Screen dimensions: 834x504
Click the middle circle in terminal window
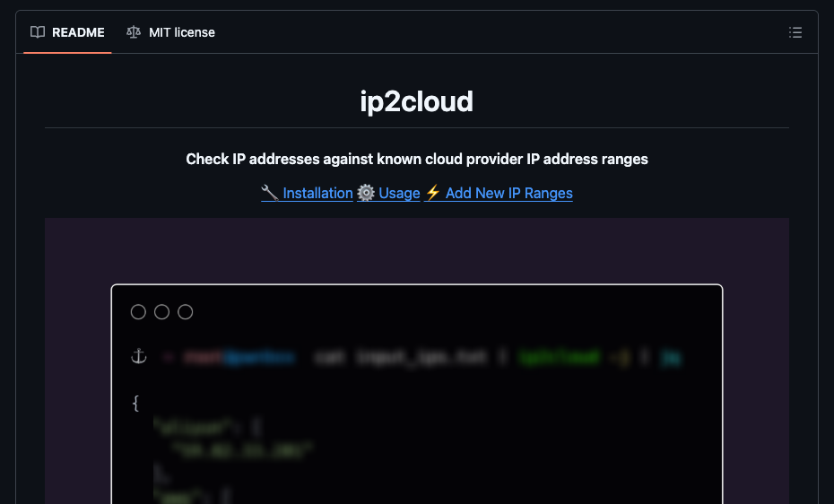161,312
